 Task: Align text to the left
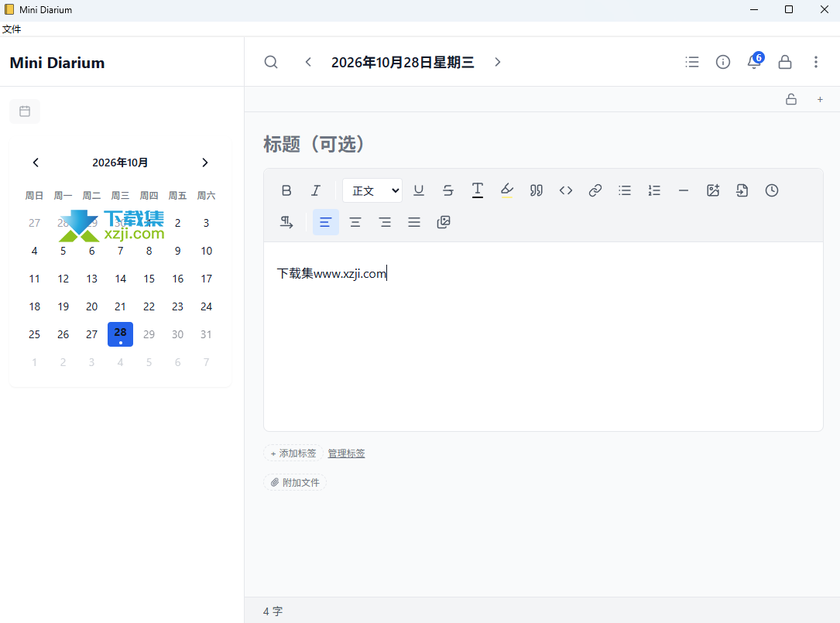326,222
